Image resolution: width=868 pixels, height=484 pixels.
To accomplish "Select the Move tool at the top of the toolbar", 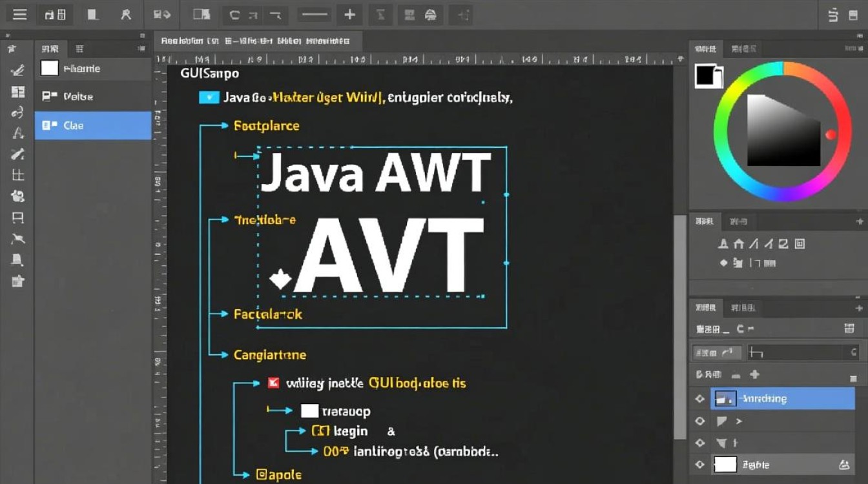I will tap(17, 48).
